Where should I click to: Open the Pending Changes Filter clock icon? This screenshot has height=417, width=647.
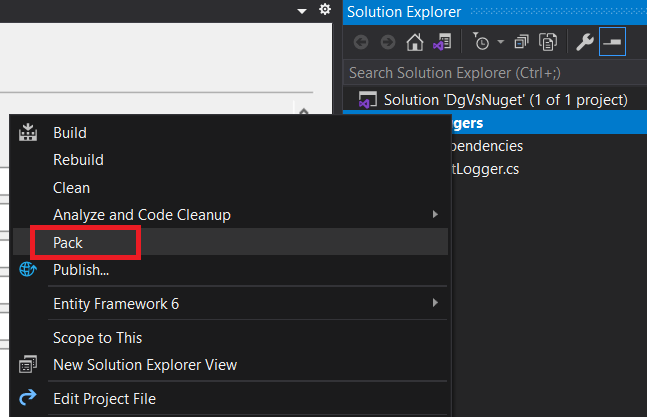tap(479, 42)
